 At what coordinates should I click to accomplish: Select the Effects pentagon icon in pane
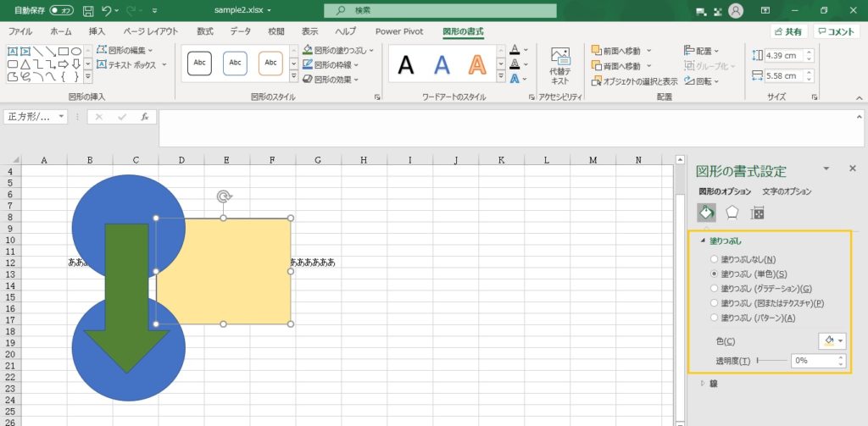tap(732, 213)
